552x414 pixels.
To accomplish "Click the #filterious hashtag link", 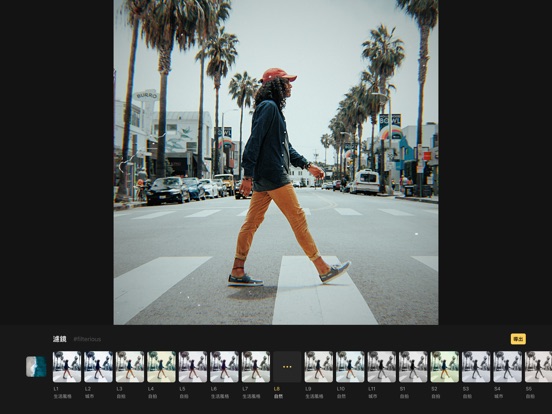I will pyautogui.click(x=87, y=339).
